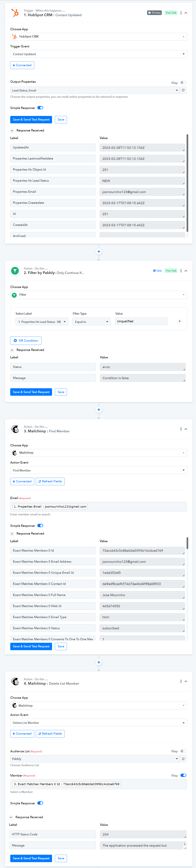The width and height of the screenshot is (196, 868).
Task: Add a step after Filter by Pabbly
Action: coord(99,410)
